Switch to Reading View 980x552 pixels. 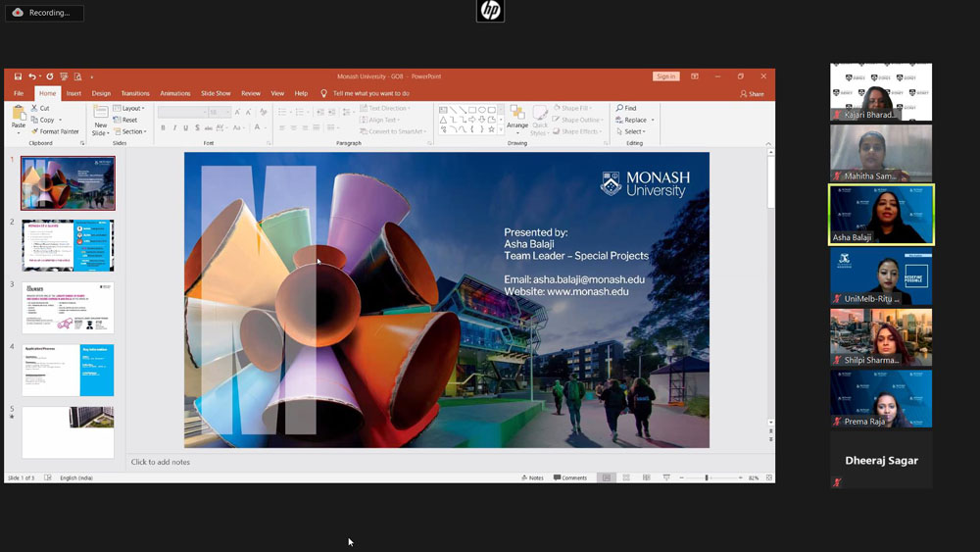[x=646, y=477]
